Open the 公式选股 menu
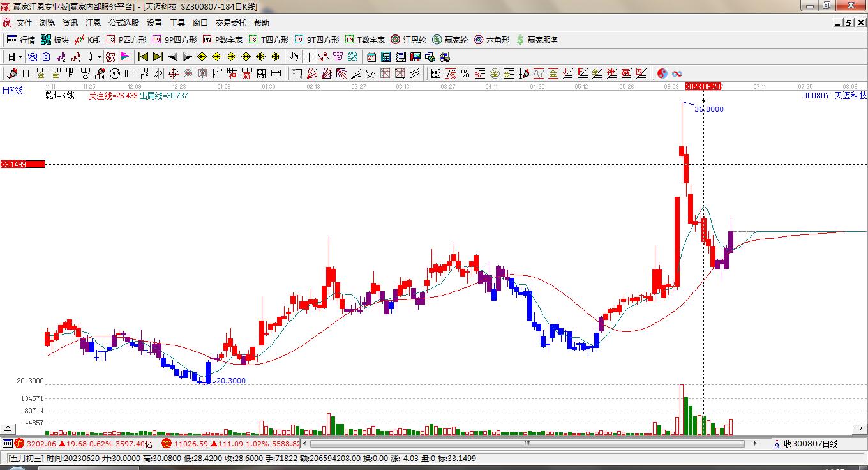The image size is (868, 470). point(123,23)
